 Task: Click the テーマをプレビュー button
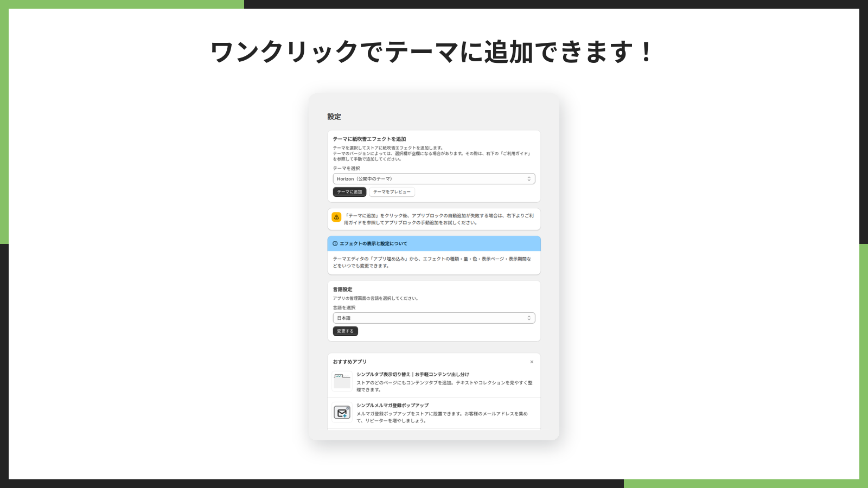pos(392,192)
